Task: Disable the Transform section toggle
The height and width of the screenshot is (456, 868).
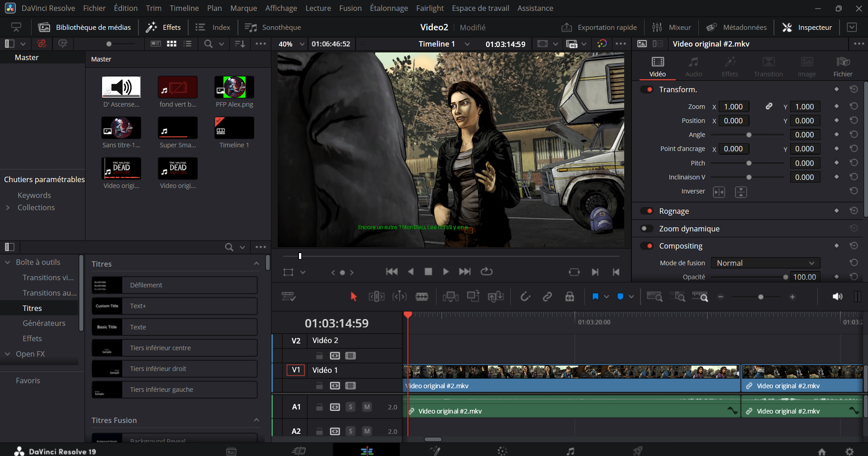Action: coord(647,89)
